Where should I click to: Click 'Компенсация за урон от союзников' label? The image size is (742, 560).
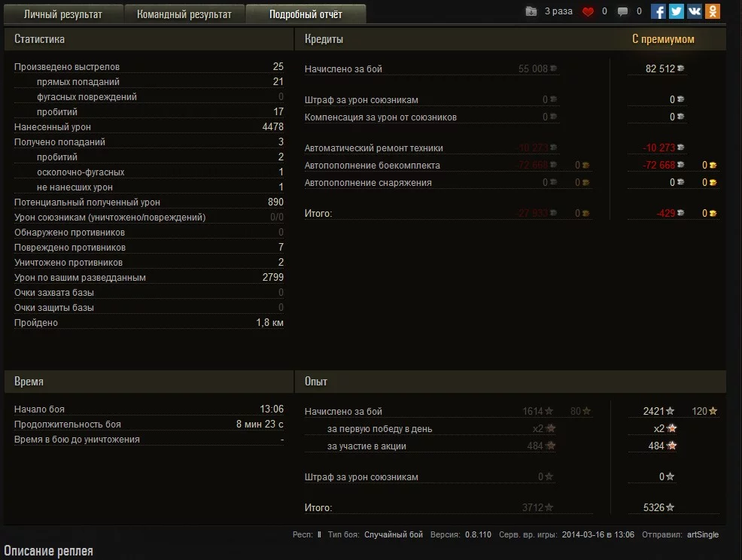[x=381, y=117]
